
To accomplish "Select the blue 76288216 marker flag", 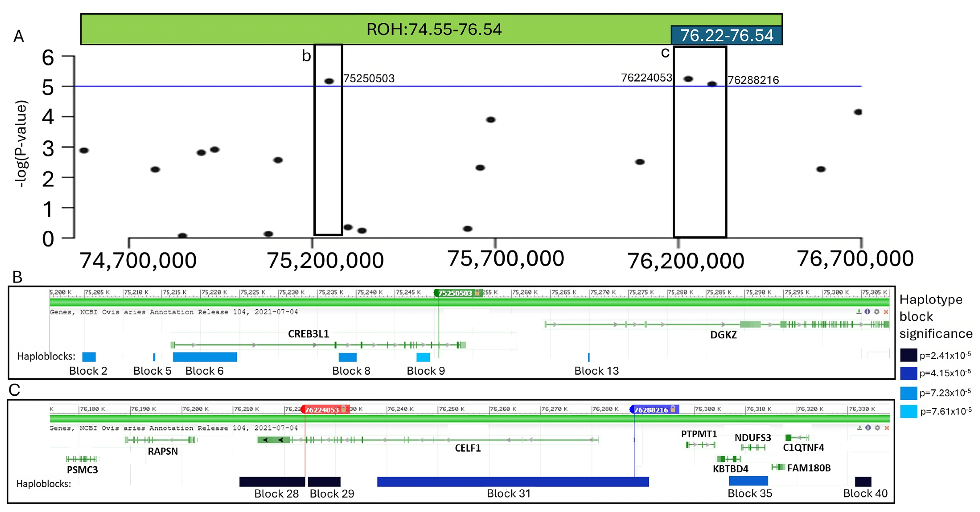I will coord(654,410).
